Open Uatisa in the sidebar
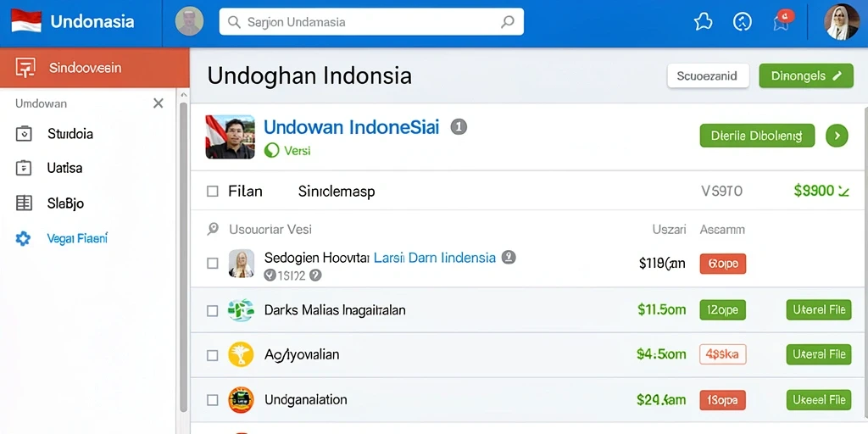The width and height of the screenshot is (868, 434). [x=64, y=168]
